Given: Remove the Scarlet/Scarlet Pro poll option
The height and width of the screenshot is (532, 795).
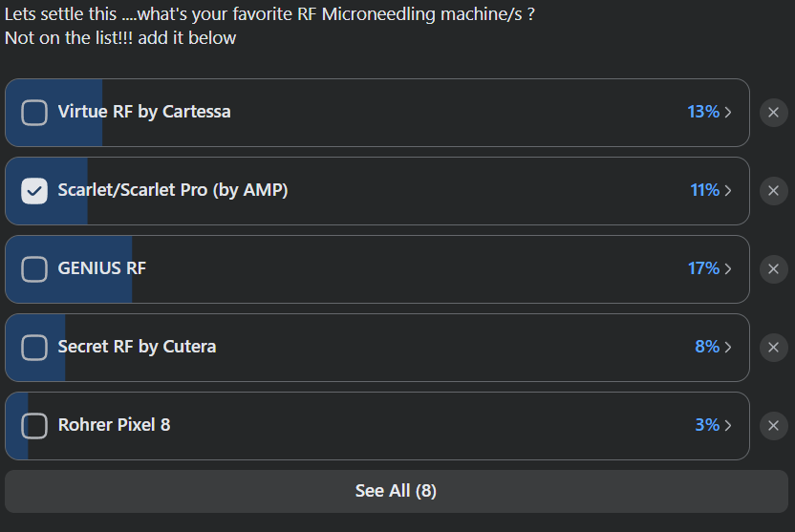Looking at the screenshot, I should 773,191.
